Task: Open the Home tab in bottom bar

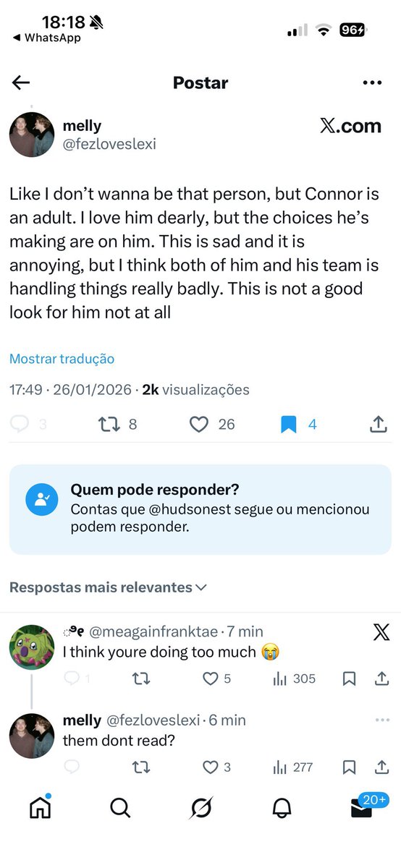Action: click(40, 807)
